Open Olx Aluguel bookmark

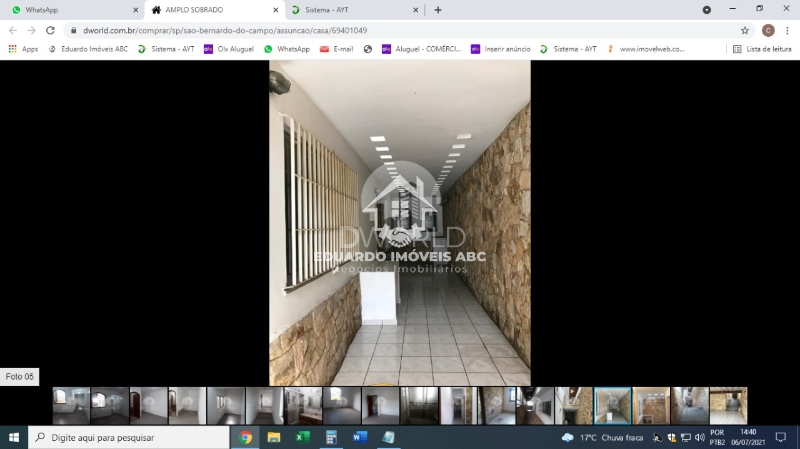pyautogui.click(x=229, y=49)
